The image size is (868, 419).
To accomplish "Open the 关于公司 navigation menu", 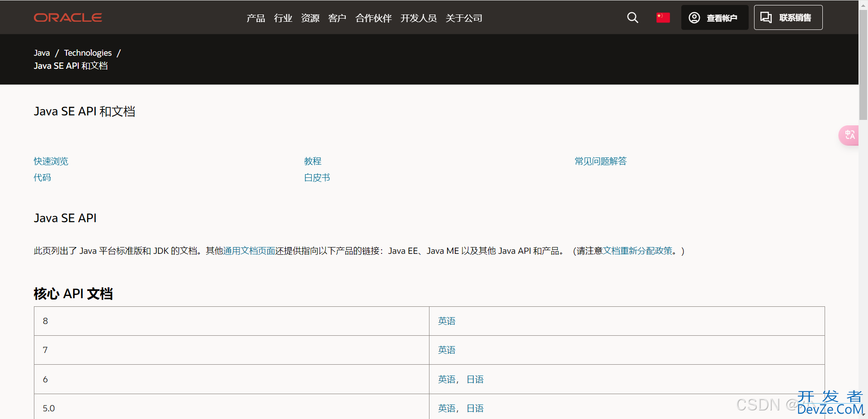I will 464,18.
